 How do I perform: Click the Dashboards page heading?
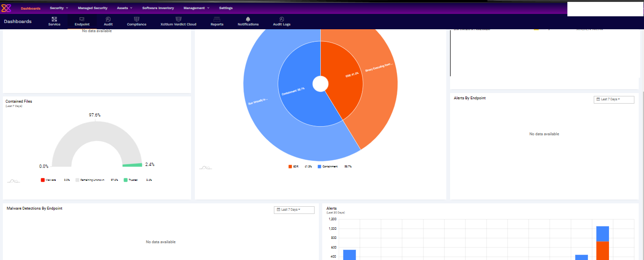18,22
